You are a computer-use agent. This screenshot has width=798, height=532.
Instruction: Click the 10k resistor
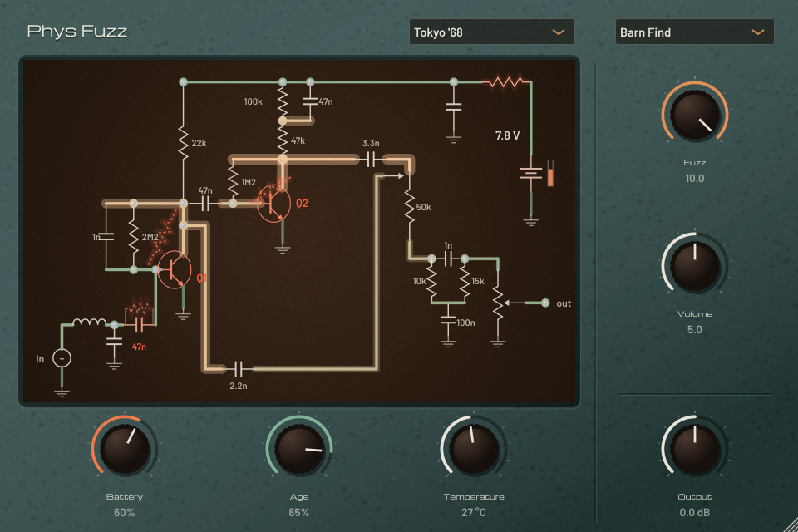[431, 281]
